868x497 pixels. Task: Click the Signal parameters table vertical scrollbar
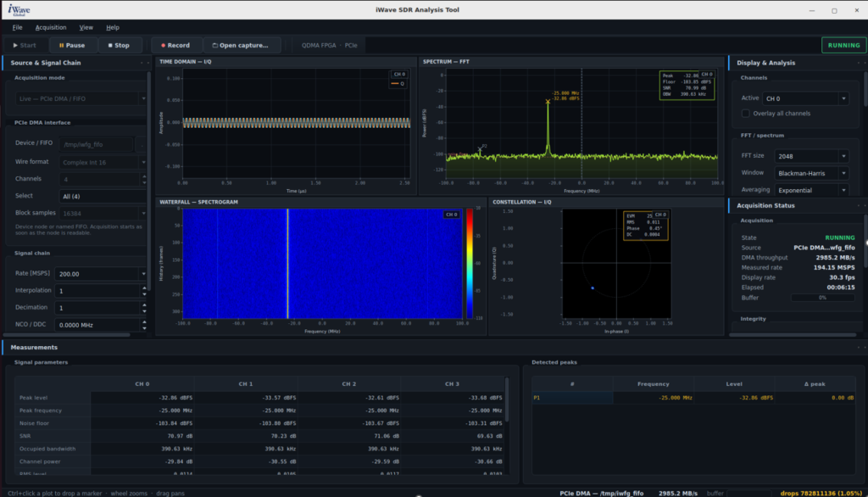507,399
